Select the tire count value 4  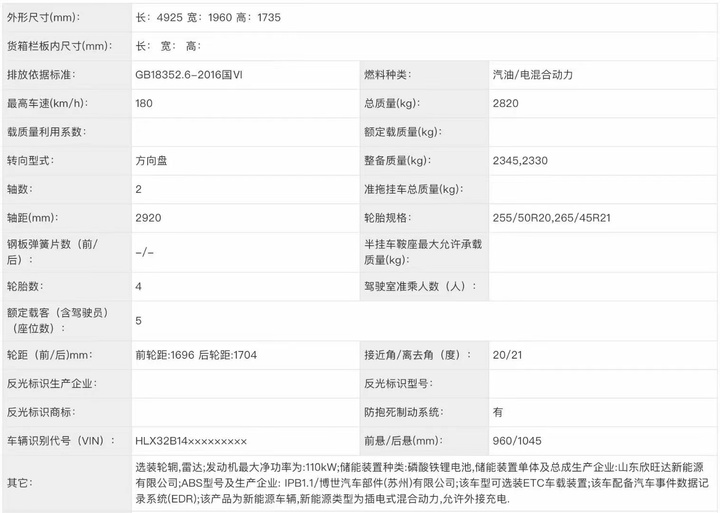(139, 287)
